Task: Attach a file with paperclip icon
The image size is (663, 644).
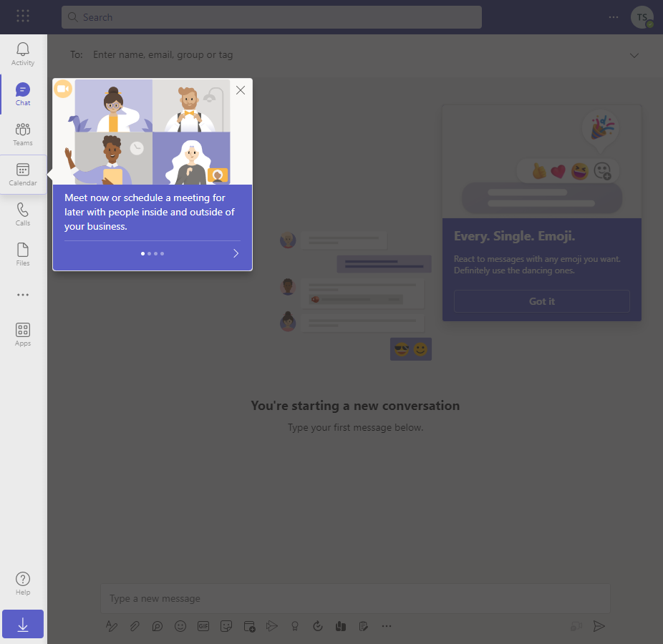Action: click(135, 626)
